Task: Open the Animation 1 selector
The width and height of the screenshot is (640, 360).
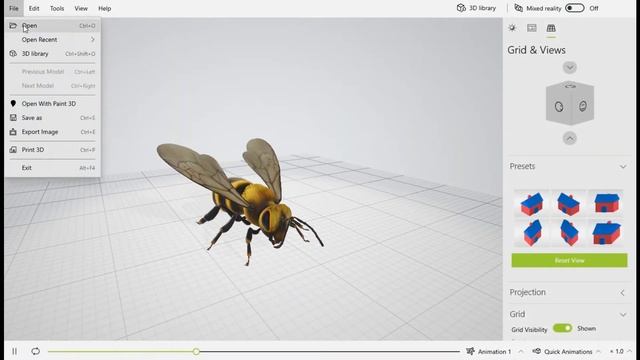Action: [x=495, y=351]
